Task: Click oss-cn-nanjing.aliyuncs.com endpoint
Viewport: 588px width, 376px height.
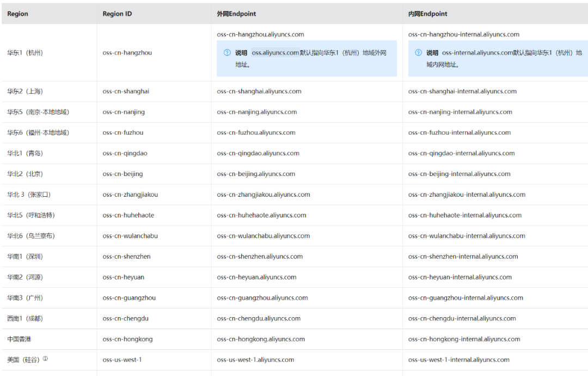Action: click(x=257, y=112)
